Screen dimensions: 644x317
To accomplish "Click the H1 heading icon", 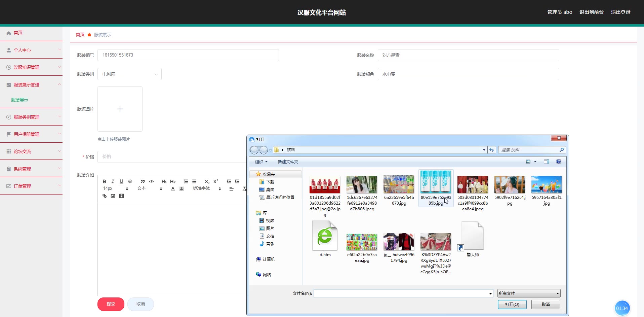I will 164,181.
